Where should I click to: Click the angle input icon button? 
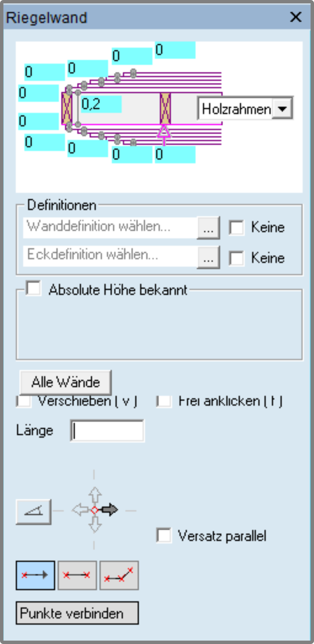point(33,512)
